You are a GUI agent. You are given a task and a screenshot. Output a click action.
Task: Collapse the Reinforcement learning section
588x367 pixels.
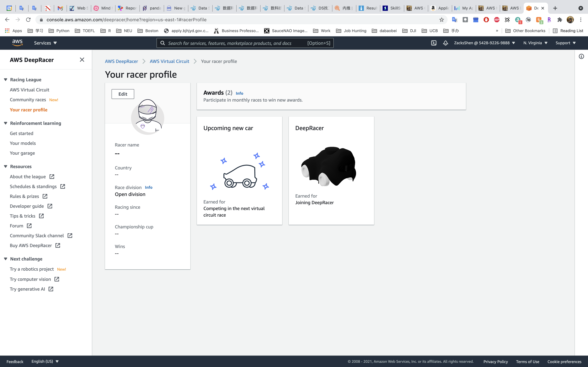tap(6, 123)
